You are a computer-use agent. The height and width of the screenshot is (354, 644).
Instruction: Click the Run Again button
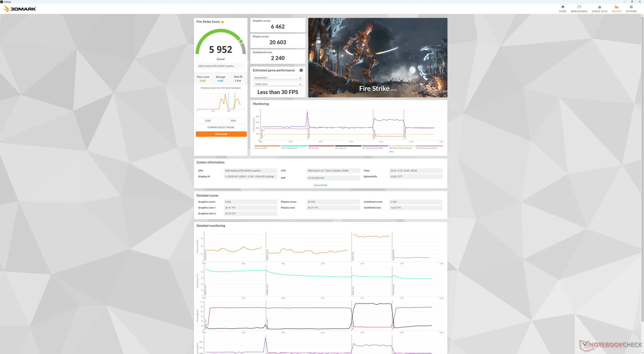pyautogui.click(x=221, y=134)
